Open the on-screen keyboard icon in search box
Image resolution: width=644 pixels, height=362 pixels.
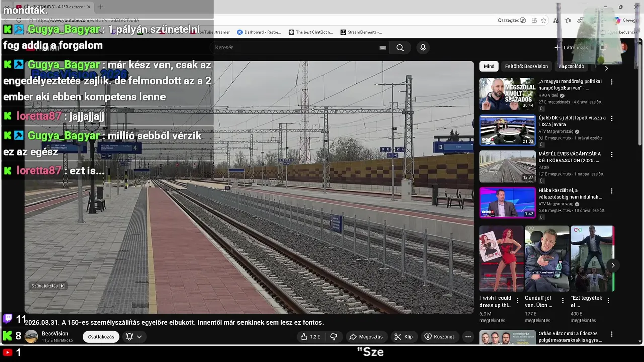point(383,48)
